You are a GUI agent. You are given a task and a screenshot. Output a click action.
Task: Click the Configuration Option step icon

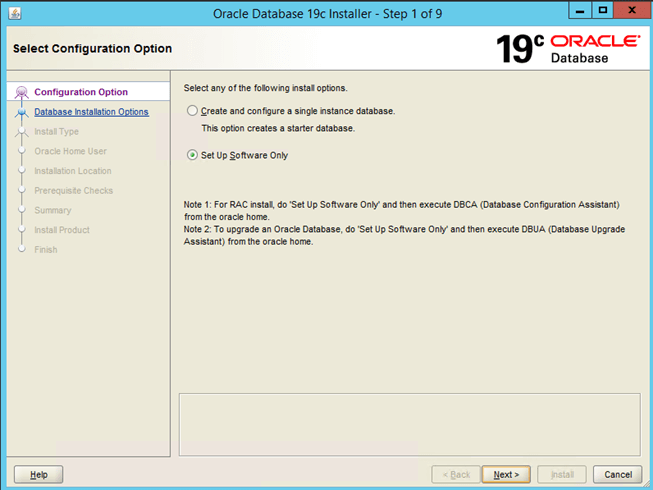22,92
